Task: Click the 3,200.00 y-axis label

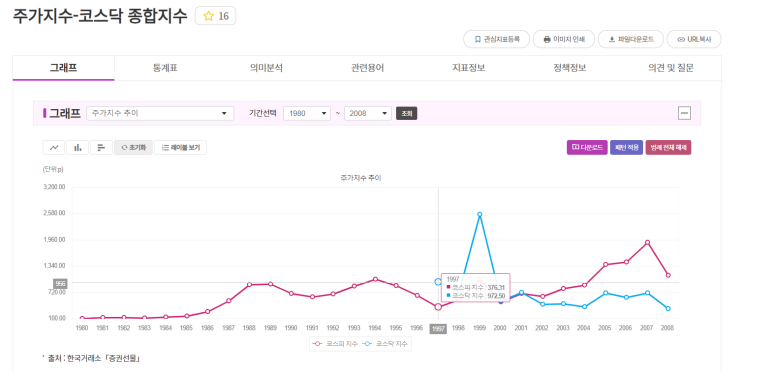Action: [55, 187]
